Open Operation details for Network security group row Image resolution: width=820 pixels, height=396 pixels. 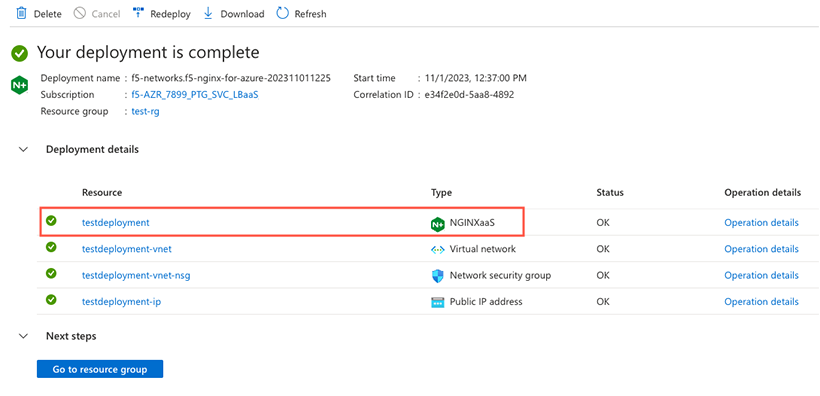(x=761, y=276)
